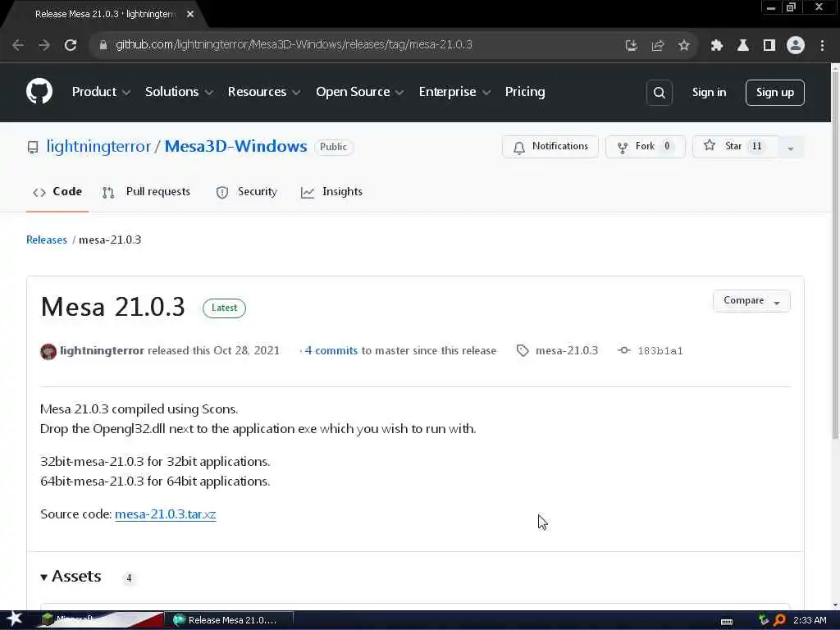Click the Public visibility label
840x630 pixels.
click(x=333, y=147)
